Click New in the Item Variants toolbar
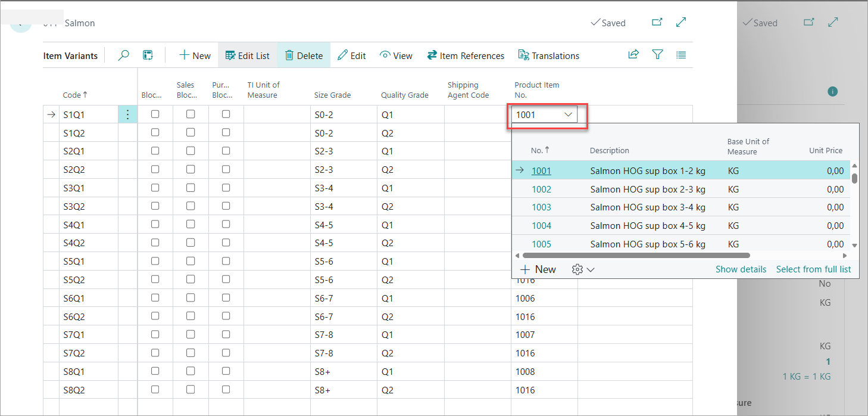 point(195,55)
